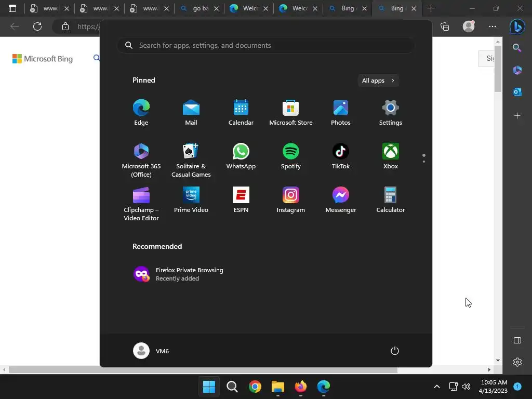Open the TikTok app
532x399 pixels.
coord(341,156)
